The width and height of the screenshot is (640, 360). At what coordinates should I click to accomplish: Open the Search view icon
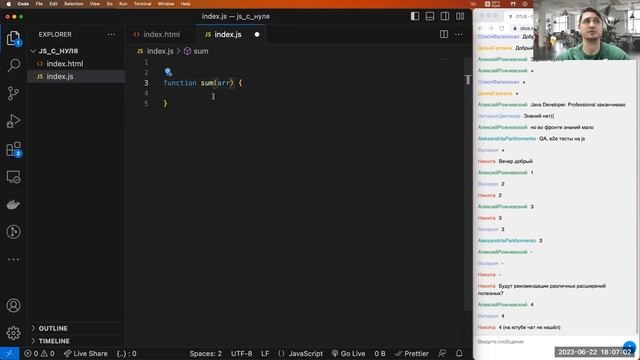click(13, 65)
